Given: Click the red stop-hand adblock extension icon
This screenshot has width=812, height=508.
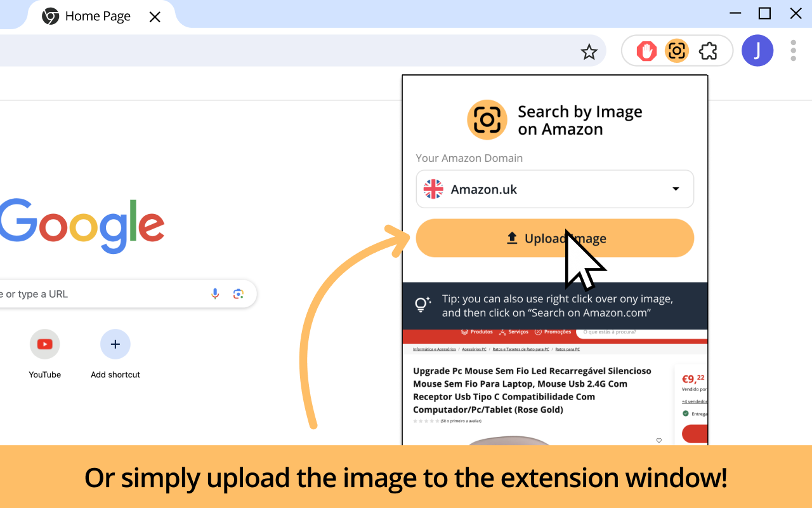Looking at the screenshot, I should (x=646, y=51).
